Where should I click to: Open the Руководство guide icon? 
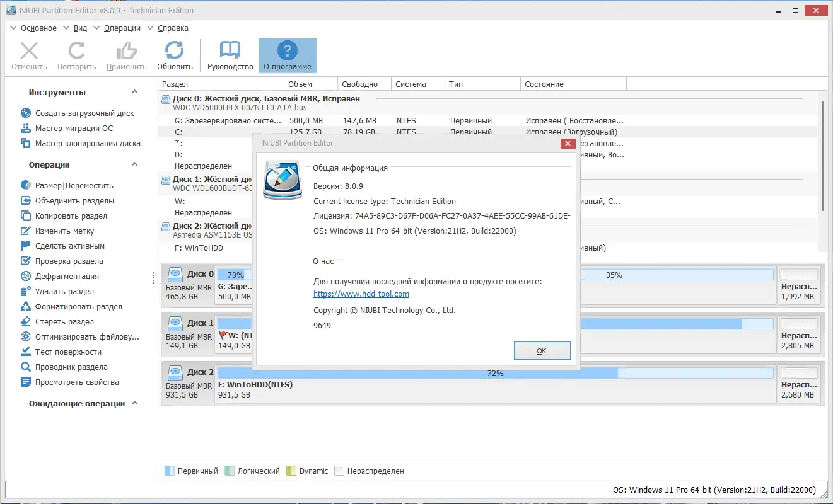coord(230,55)
